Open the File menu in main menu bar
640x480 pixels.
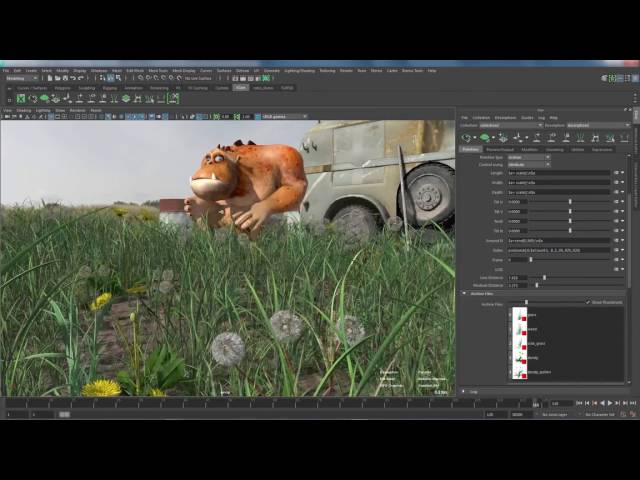point(6,71)
